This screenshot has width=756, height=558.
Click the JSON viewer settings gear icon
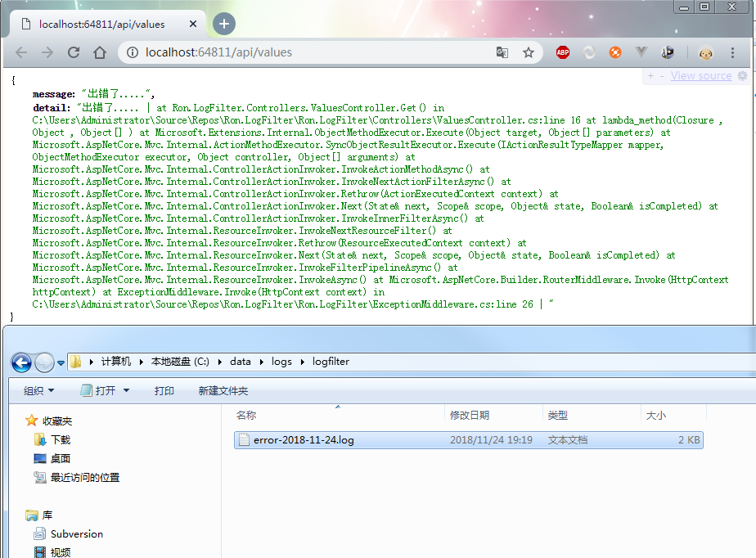[x=742, y=76]
